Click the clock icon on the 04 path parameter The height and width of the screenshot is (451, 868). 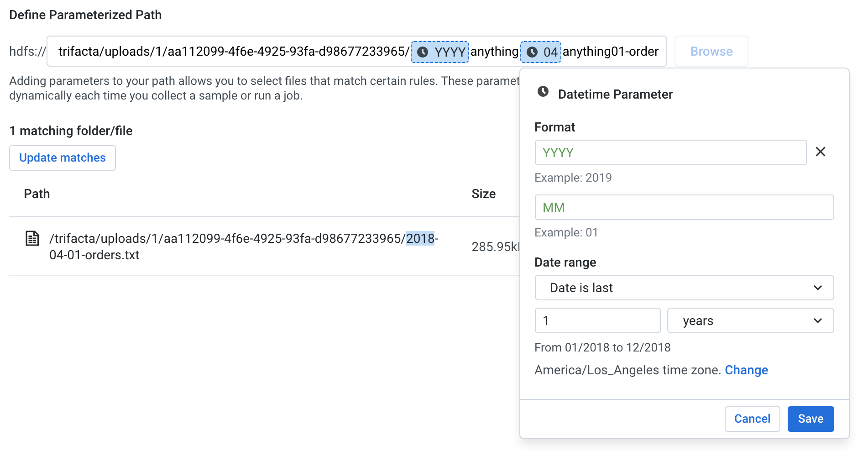click(x=533, y=52)
